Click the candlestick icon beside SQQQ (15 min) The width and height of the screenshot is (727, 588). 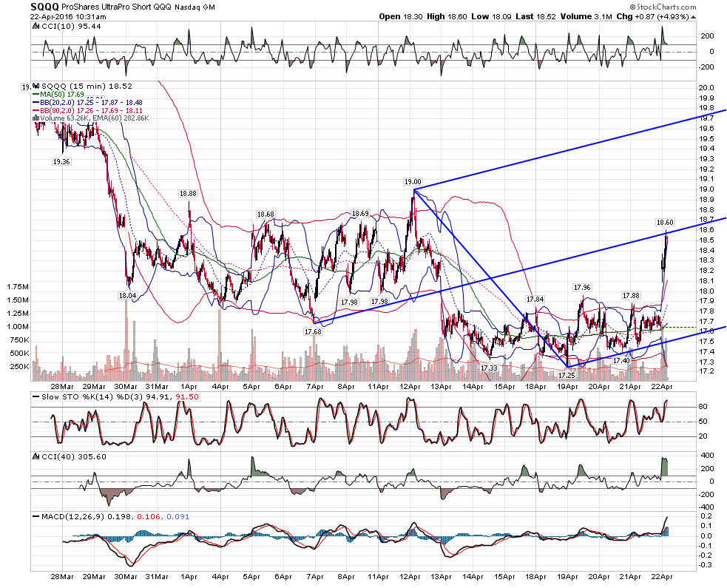36,87
